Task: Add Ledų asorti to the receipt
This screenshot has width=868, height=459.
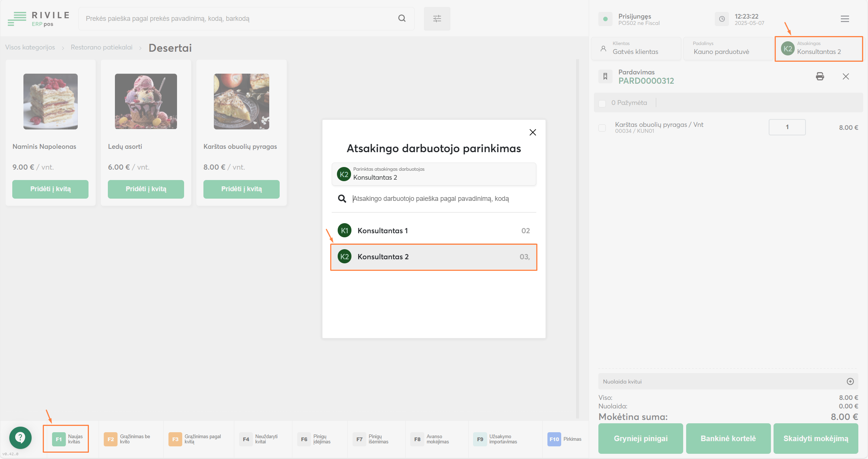Action: coord(146,189)
